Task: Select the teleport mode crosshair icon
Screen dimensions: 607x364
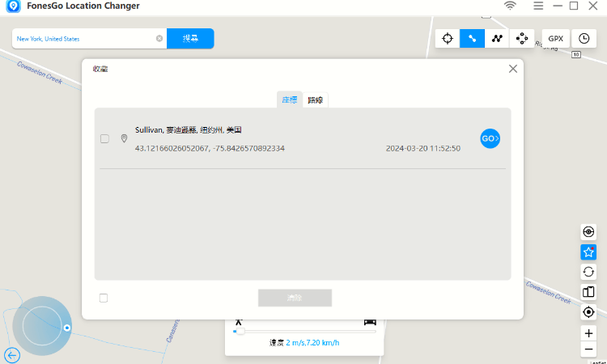Action: point(448,38)
